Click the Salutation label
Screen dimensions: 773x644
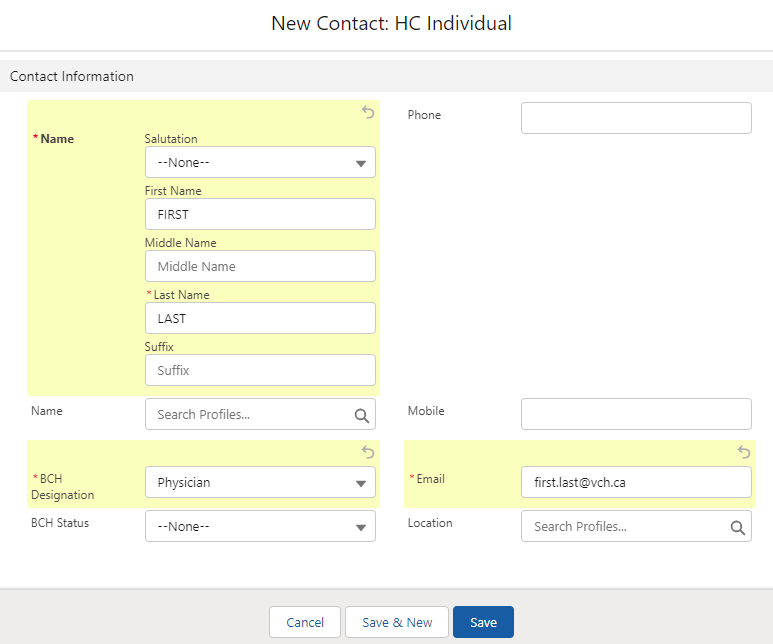pos(171,139)
